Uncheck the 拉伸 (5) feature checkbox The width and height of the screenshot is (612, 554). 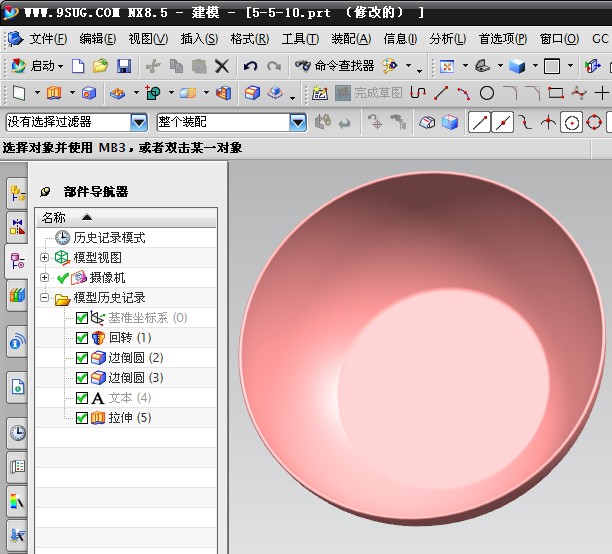click(82, 418)
